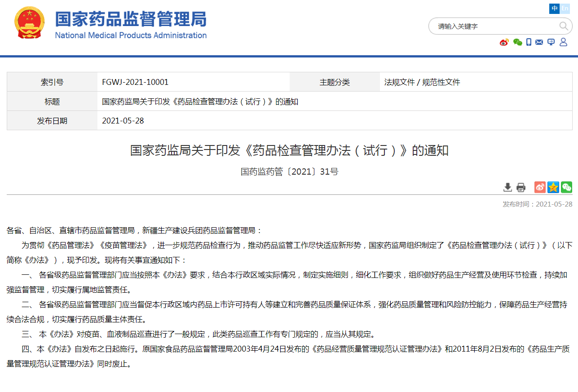Download the document via download icon
Image resolution: width=578 pixels, height=392 pixels.
click(507, 187)
